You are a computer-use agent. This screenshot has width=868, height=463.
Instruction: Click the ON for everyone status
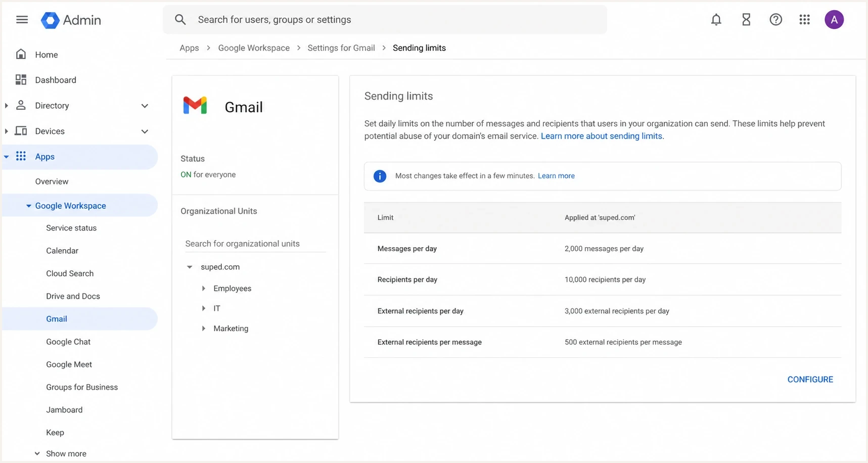[208, 174]
